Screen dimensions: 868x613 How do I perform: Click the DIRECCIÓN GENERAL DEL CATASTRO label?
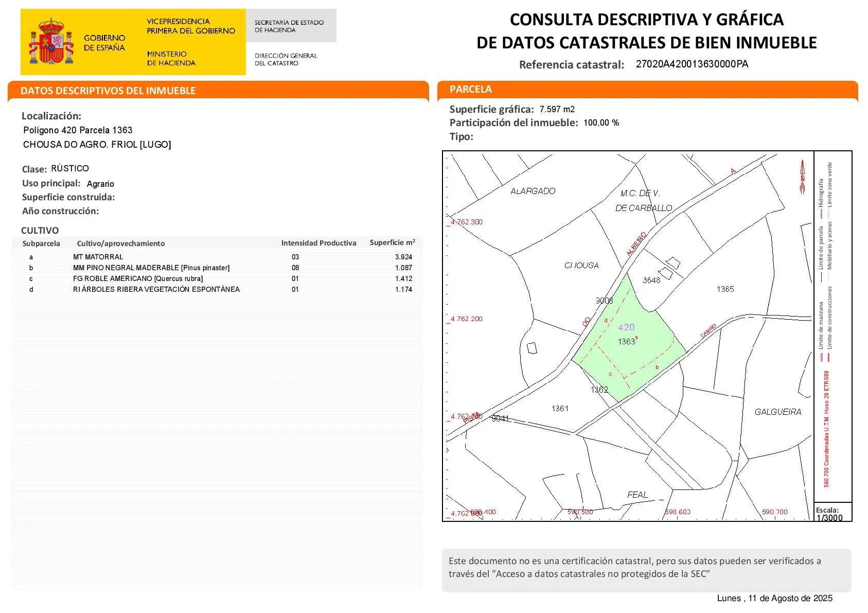(x=286, y=59)
